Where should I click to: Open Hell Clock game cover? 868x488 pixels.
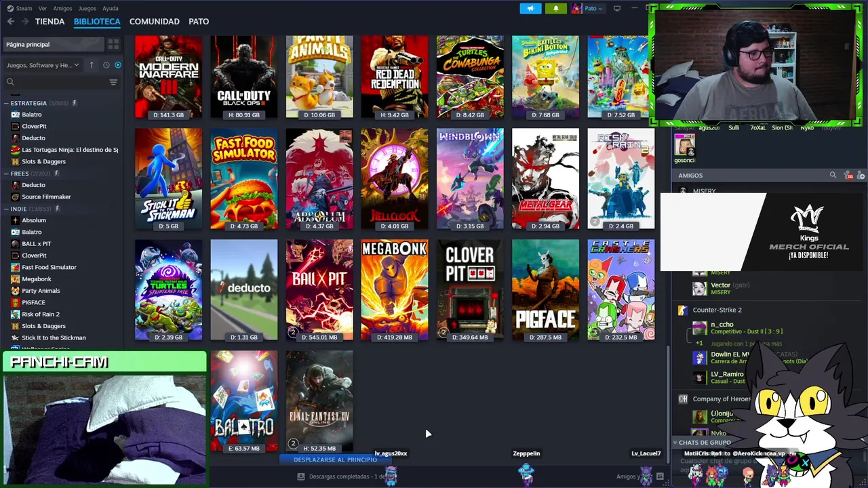[x=395, y=178]
